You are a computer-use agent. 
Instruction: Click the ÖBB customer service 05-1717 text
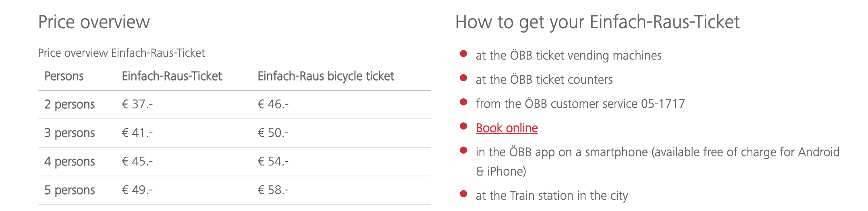click(x=605, y=104)
